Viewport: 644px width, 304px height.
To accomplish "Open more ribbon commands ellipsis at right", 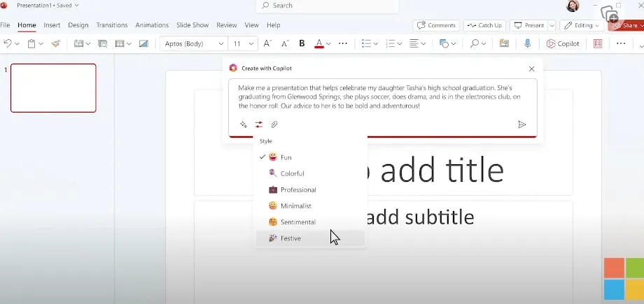I will pyautogui.click(x=621, y=43).
